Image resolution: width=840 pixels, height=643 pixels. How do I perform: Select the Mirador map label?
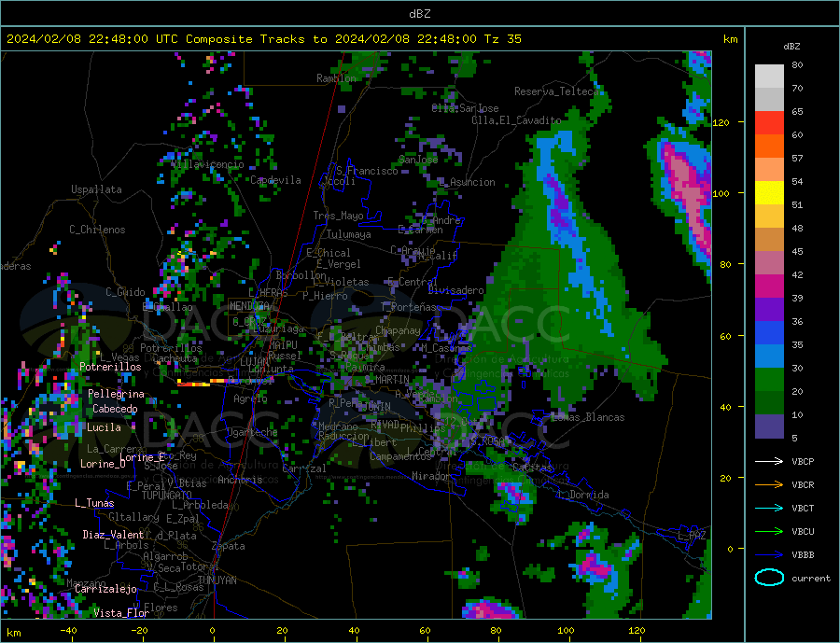pyautogui.click(x=431, y=476)
